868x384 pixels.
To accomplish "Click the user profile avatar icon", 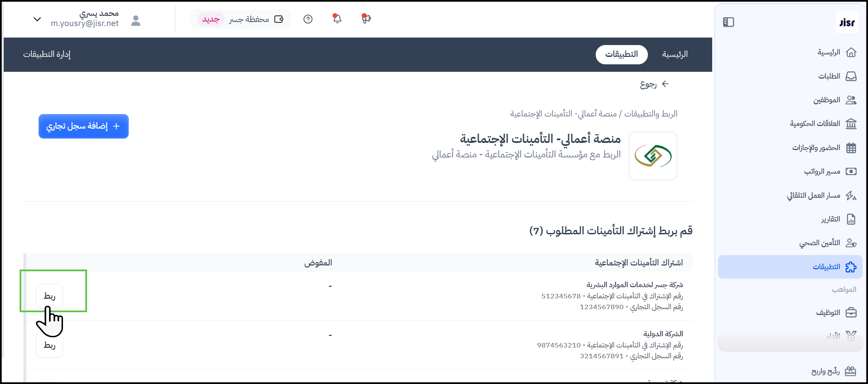I will coord(135,21).
